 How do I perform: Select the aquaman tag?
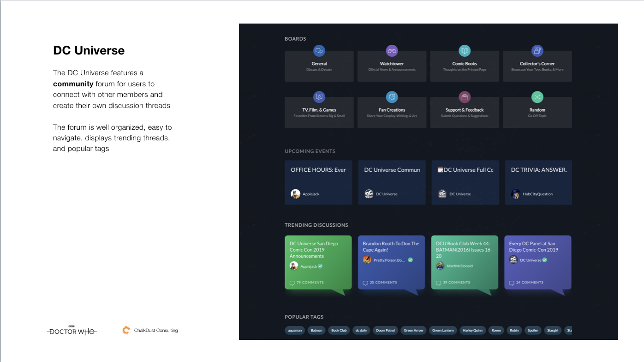295,331
